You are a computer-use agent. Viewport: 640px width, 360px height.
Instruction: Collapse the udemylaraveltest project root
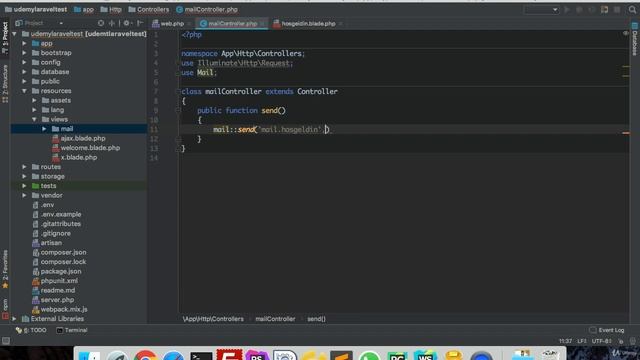point(15,34)
